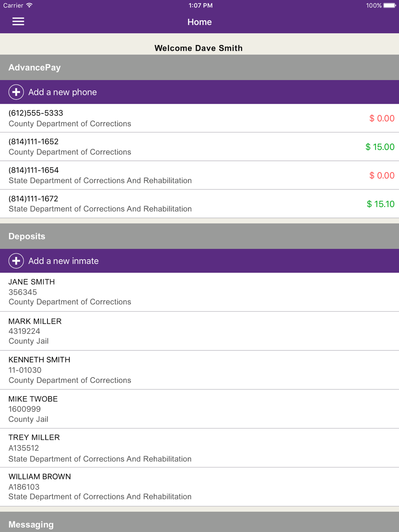Choose inmate William Brown
This screenshot has height=532, width=399.
(x=40, y=477)
